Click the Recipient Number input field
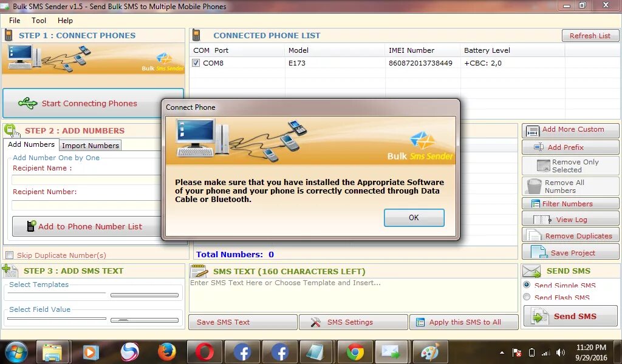This screenshot has height=364, width=622. click(x=86, y=205)
